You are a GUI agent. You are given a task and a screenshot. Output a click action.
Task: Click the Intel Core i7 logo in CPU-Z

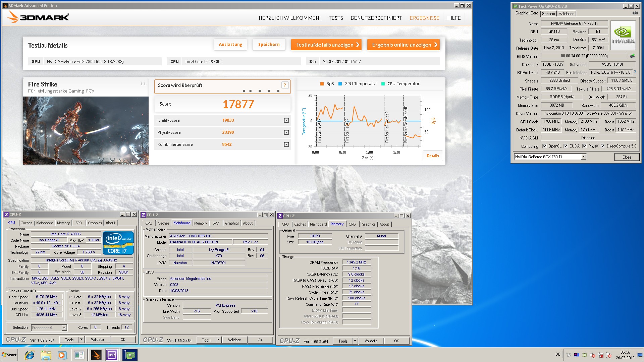tap(118, 243)
